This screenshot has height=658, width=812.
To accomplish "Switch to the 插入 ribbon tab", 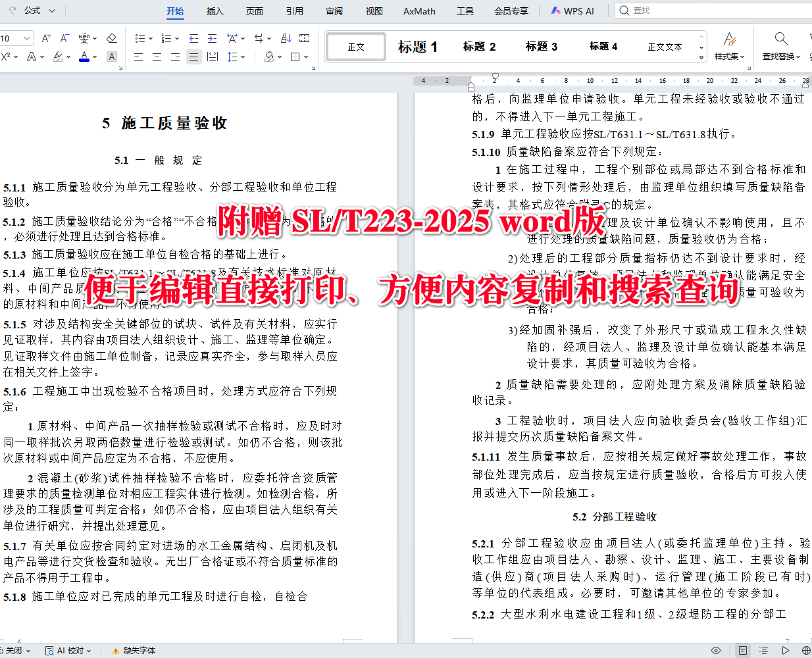I will [215, 11].
